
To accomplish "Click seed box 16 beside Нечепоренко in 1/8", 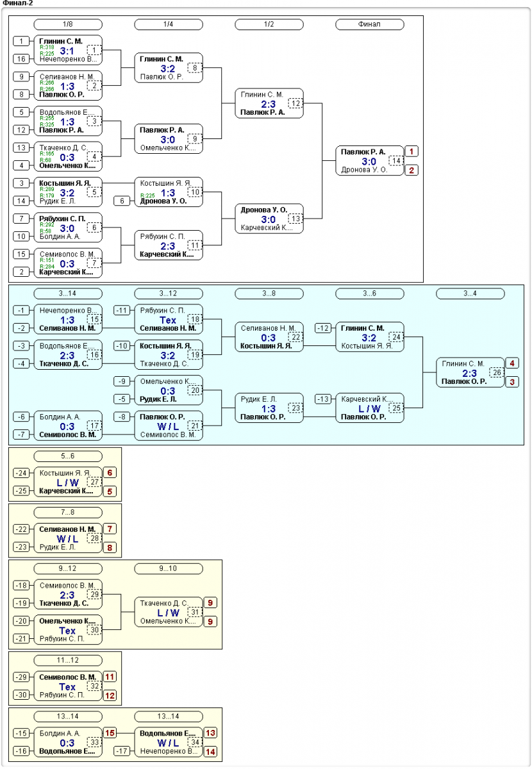I will point(22,59).
